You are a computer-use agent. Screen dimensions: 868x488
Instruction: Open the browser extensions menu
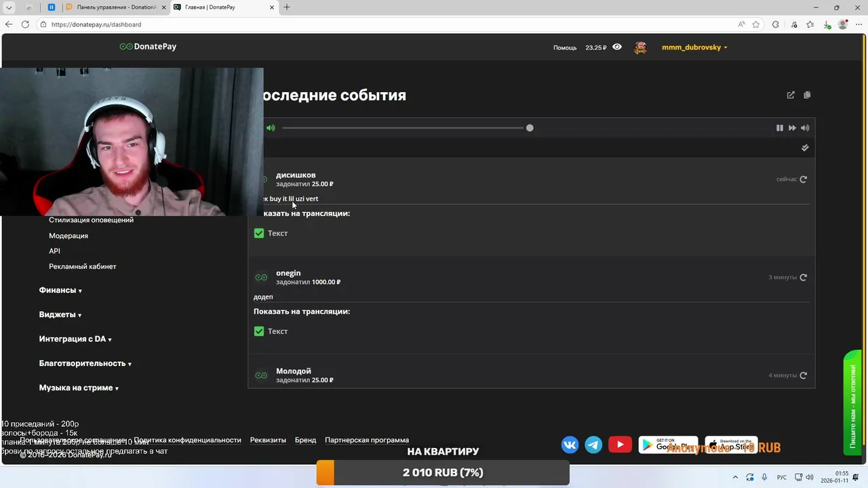point(776,24)
